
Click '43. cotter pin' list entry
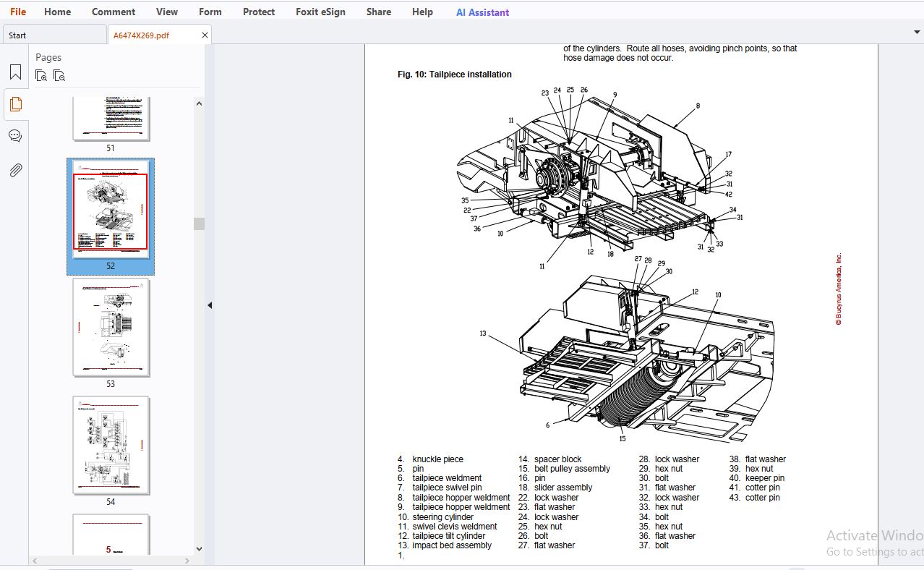(x=754, y=498)
